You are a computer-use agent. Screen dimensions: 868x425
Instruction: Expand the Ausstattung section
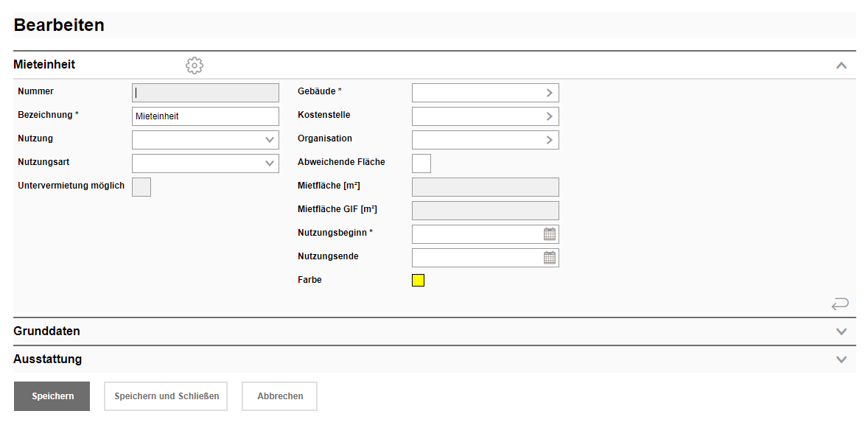pos(841,359)
